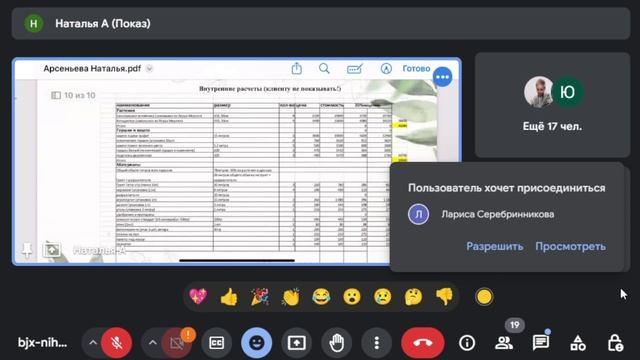Expand the Арсеньева Наталья.pdf title dropdown

point(149,69)
